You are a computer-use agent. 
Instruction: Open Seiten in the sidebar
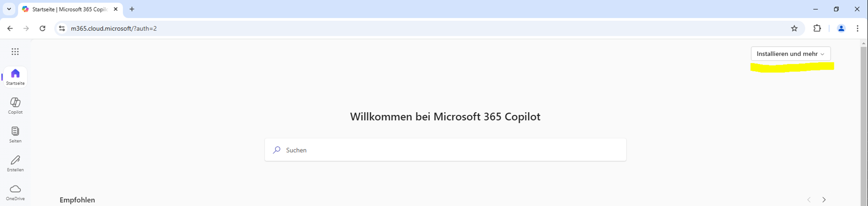15,134
